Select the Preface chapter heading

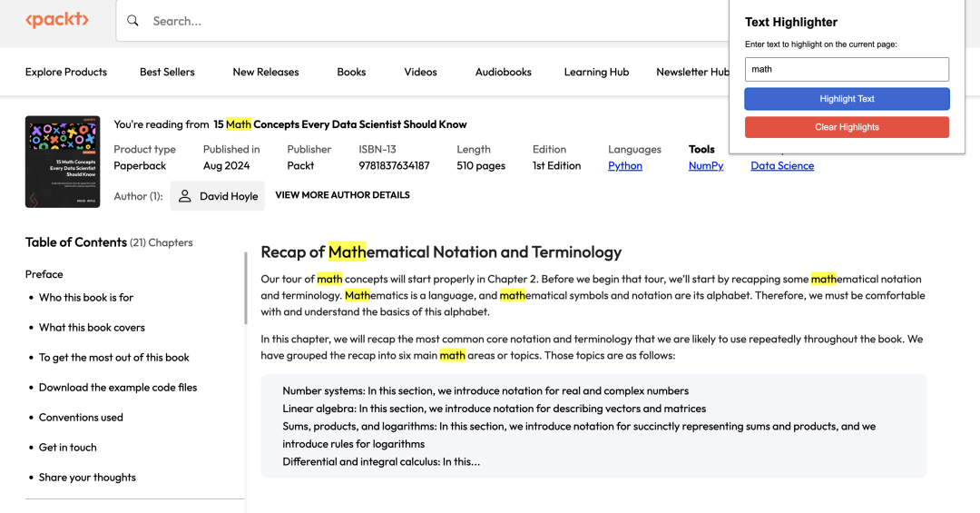[x=44, y=274]
